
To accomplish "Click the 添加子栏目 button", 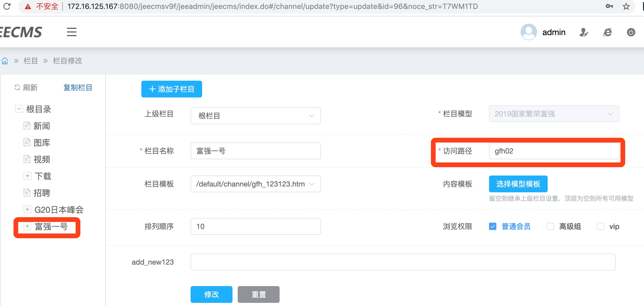I will point(171,89).
